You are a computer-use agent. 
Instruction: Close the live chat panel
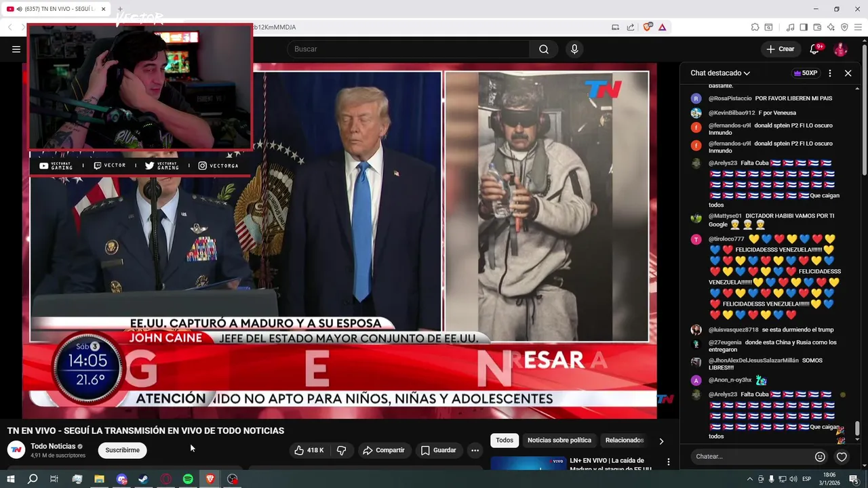848,73
